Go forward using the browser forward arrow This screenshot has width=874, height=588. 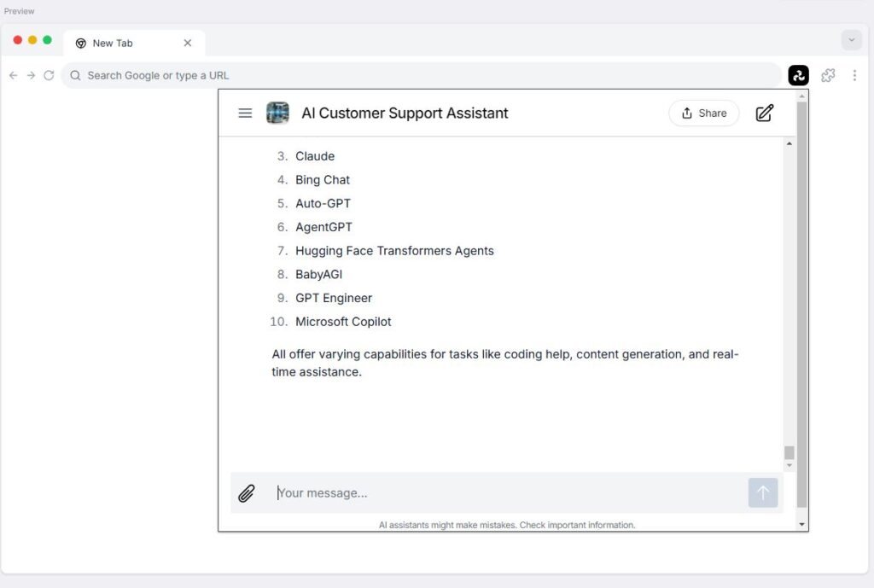click(x=31, y=75)
